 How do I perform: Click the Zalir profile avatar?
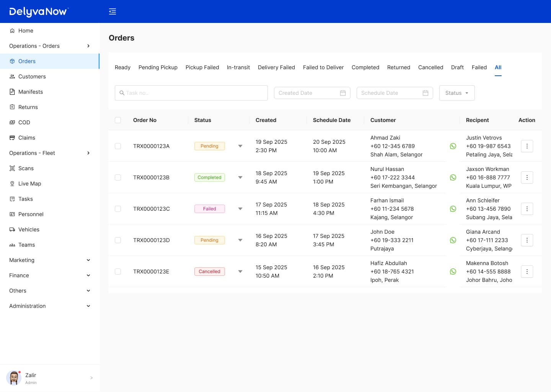click(x=14, y=378)
